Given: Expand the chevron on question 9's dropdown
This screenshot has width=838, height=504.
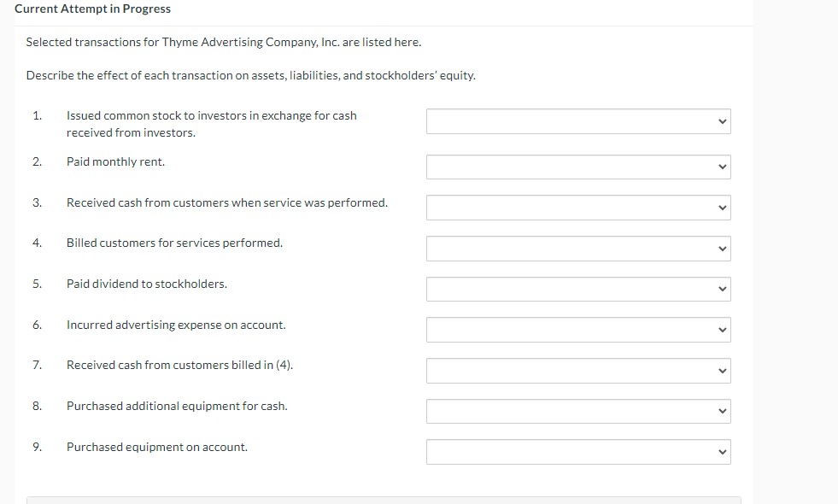Looking at the screenshot, I should tap(722, 451).
